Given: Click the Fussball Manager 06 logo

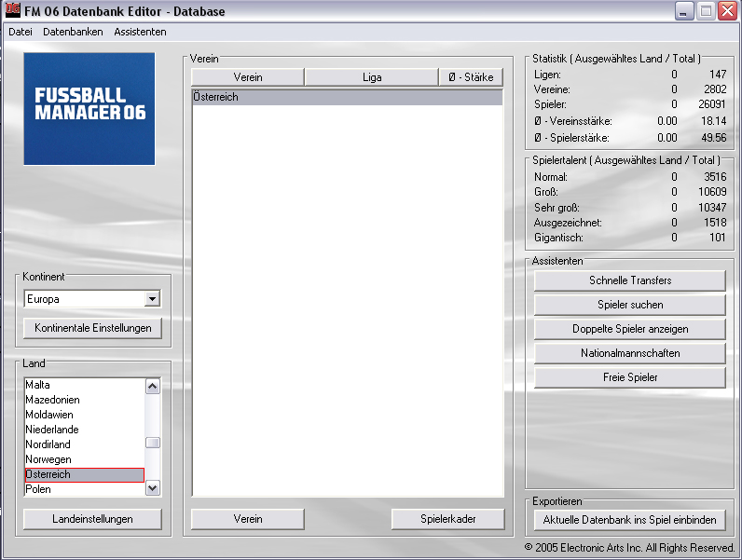Looking at the screenshot, I should click(89, 109).
